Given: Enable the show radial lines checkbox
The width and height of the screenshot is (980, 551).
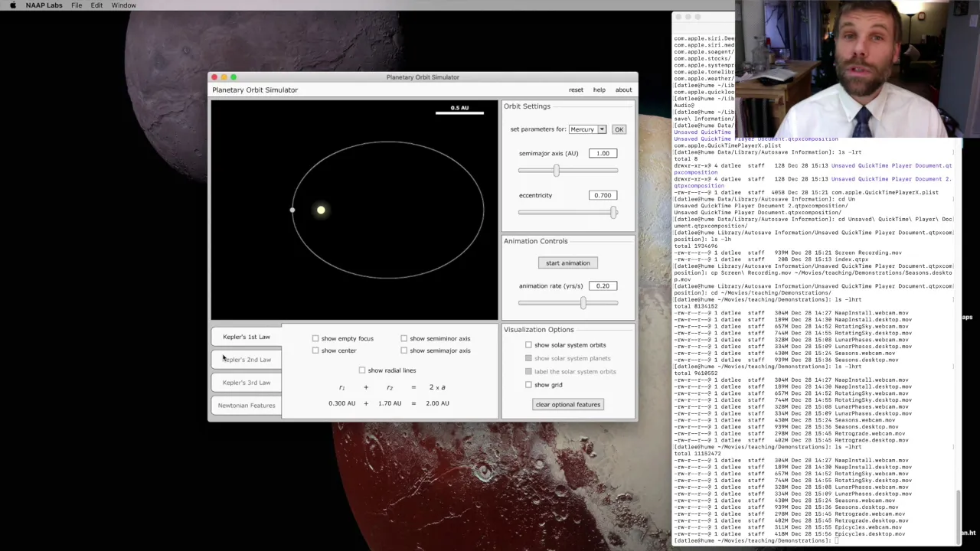Looking at the screenshot, I should [x=362, y=370].
